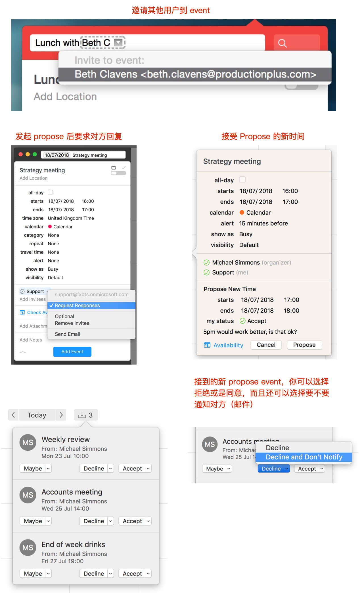Click the pink Calendar color dot
The height and width of the screenshot is (594, 364).
pyautogui.click(x=50, y=227)
